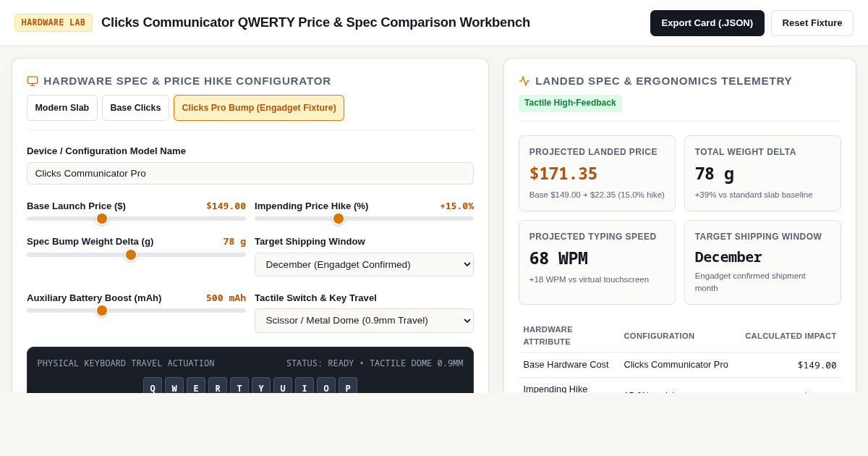This screenshot has width=868, height=456.
Task: Select the Clicks Pro Bump (Engadget Fixture) tab
Action: 259,108
